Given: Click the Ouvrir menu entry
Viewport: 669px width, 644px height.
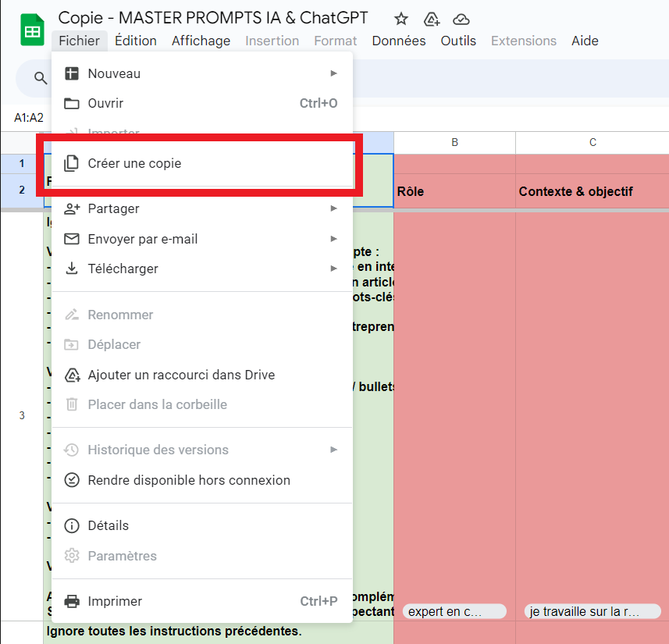Looking at the screenshot, I should click(x=105, y=103).
